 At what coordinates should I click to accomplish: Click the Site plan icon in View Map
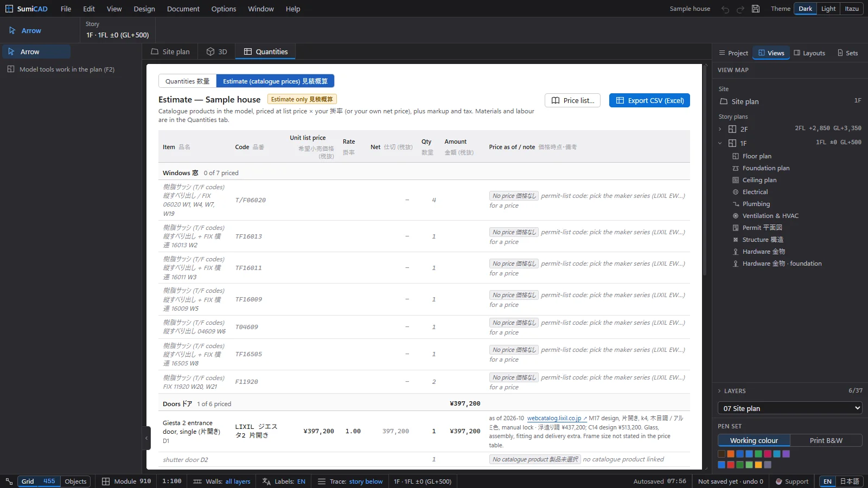pyautogui.click(x=724, y=101)
